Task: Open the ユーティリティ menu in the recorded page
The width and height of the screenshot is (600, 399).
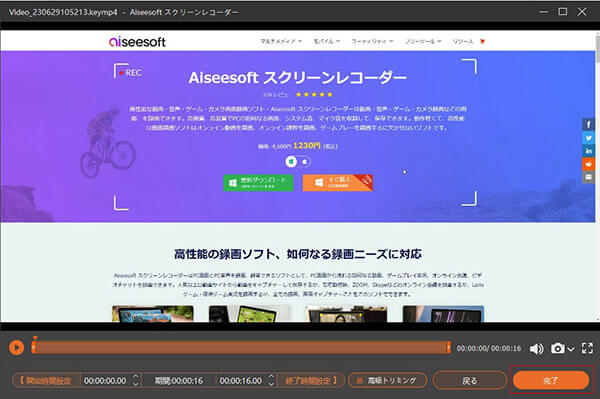Action: tap(372, 41)
